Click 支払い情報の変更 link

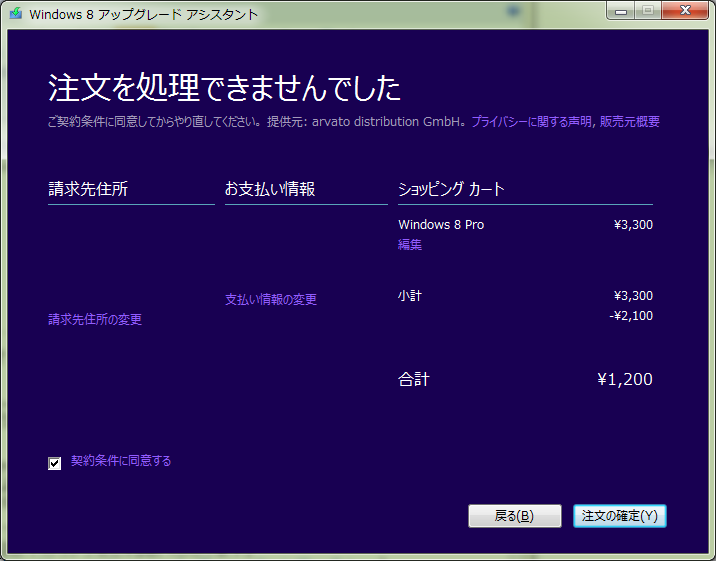coord(271,299)
